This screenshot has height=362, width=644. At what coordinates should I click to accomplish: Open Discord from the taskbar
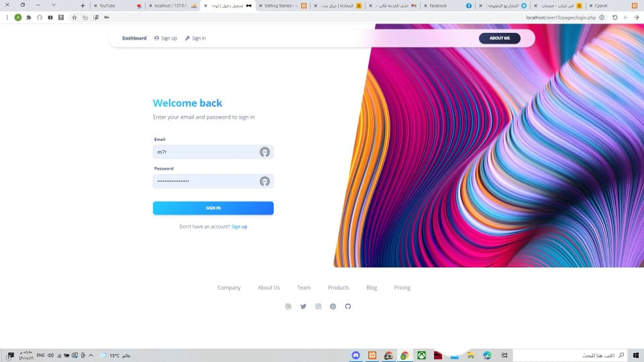[x=356, y=355]
